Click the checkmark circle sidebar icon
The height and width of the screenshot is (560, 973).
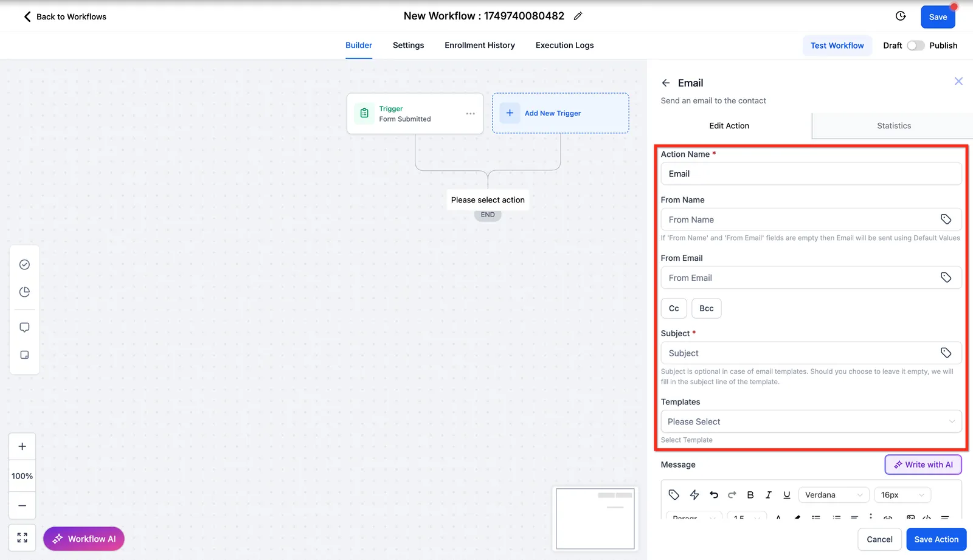click(x=24, y=264)
